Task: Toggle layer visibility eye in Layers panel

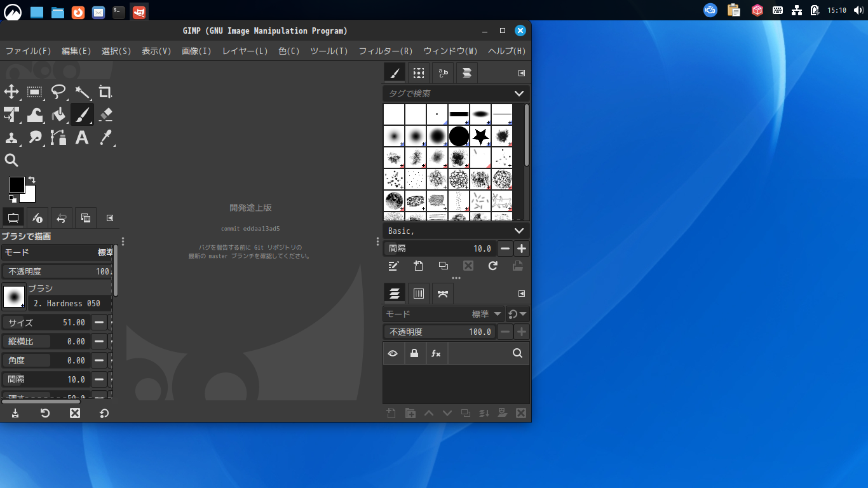Action: click(x=393, y=353)
